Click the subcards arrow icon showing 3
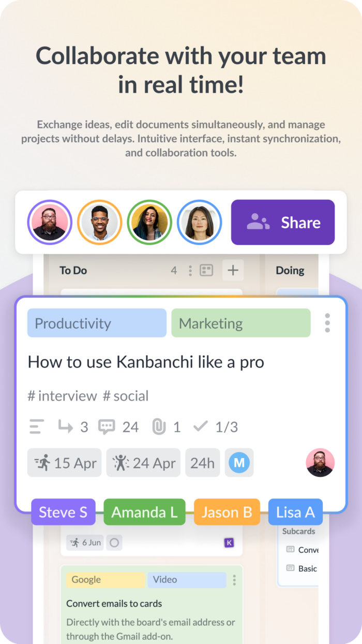Screen dimensions: 362x644 coord(66,427)
